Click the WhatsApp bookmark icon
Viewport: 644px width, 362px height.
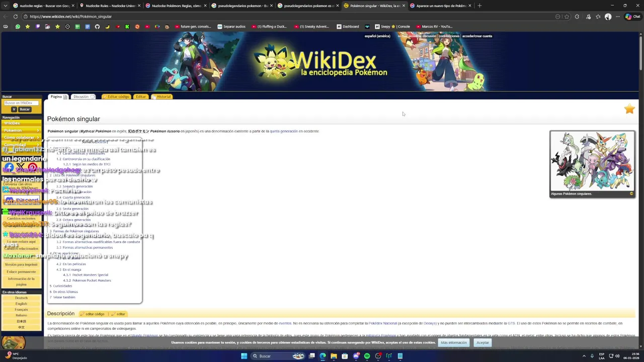[x=18, y=27]
